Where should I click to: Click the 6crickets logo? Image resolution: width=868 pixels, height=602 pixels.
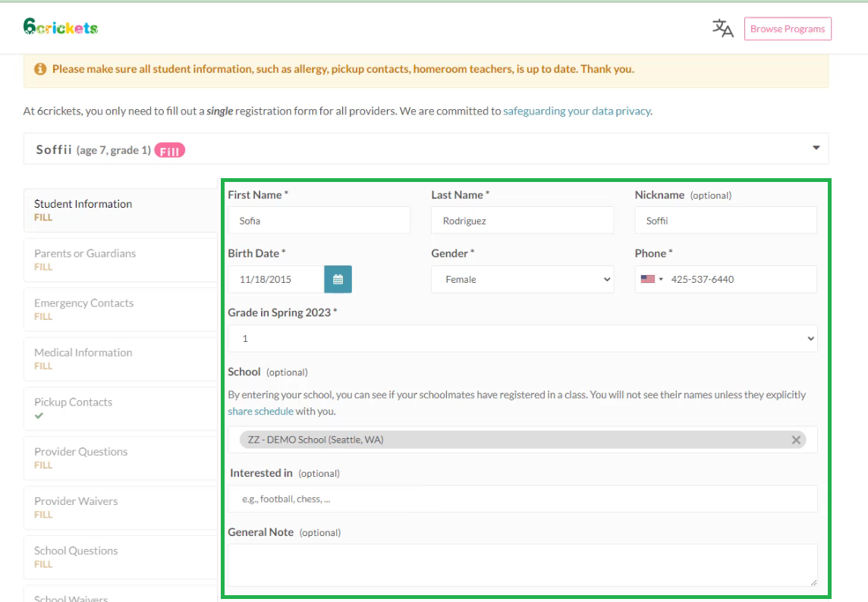pyautogui.click(x=61, y=27)
